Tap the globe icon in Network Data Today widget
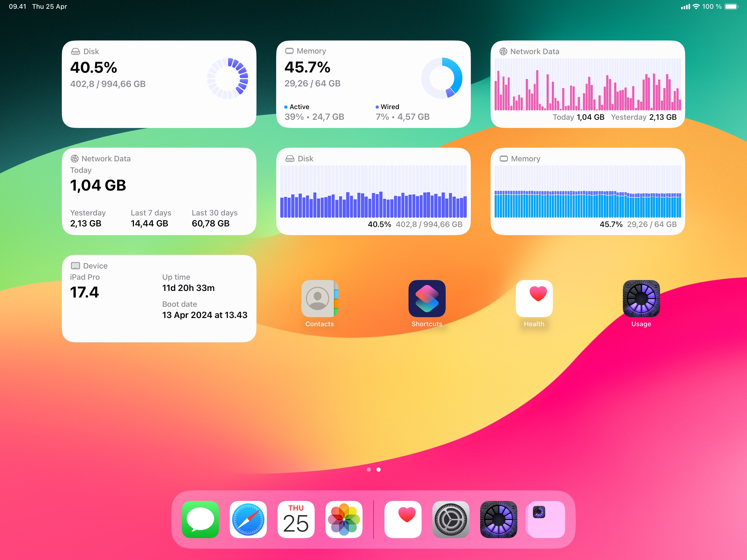This screenshot has height=560, width=747. click(x=75, y=159)
